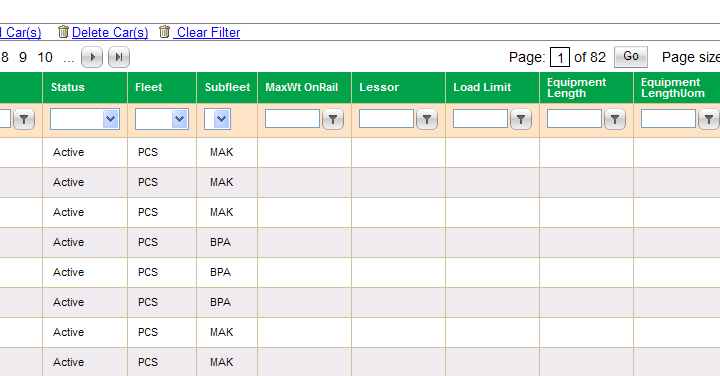
Task: Sort by the Lessor column header
Action: tap(379, 87)
